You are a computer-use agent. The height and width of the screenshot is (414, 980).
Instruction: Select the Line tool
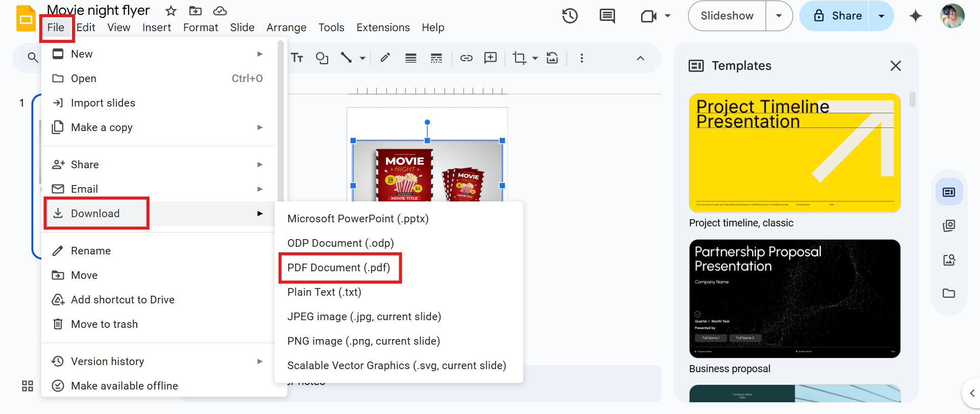click(x=346, y=58)
